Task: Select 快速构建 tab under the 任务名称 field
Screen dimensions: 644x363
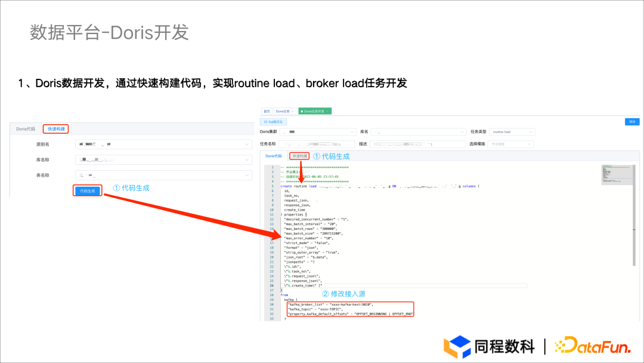Action: tap(299, 156)
